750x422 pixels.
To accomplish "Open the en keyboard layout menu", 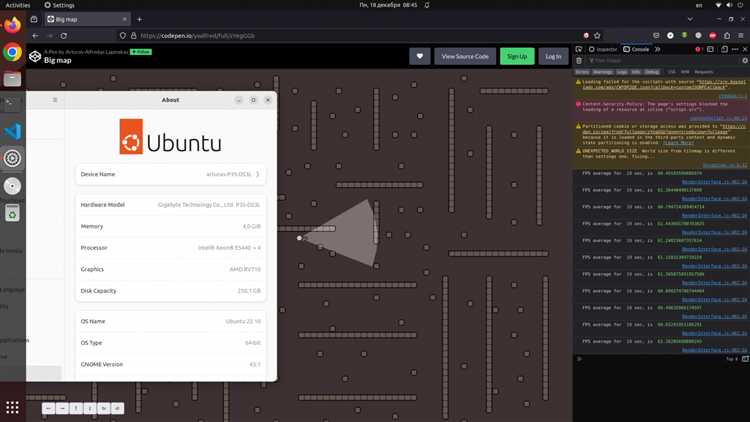I will [699, 5].
